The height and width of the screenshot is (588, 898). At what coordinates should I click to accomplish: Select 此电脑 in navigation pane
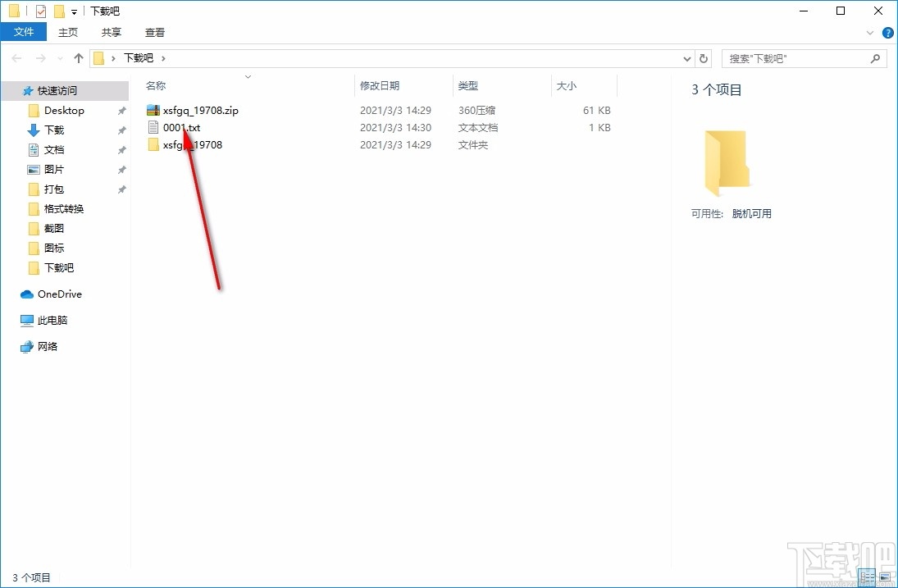click(x=52, y=320)
